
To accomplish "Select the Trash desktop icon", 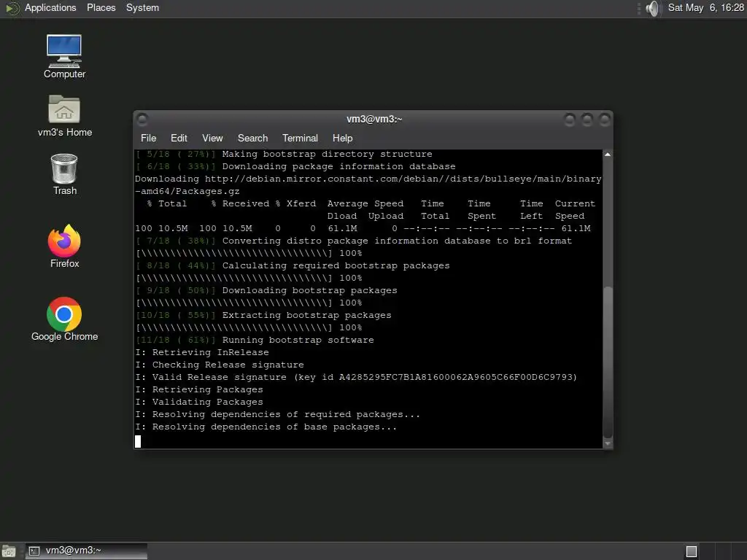I will [64, 174].
